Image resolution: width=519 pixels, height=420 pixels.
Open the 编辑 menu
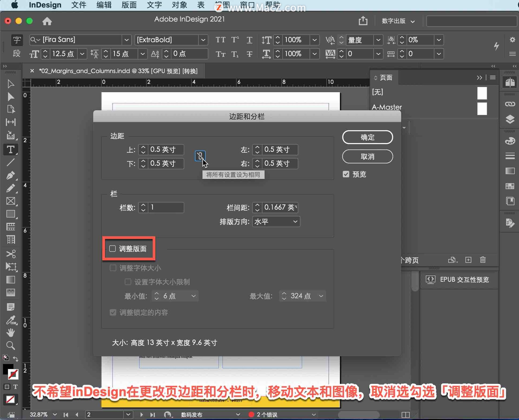[x=104, y=5]
